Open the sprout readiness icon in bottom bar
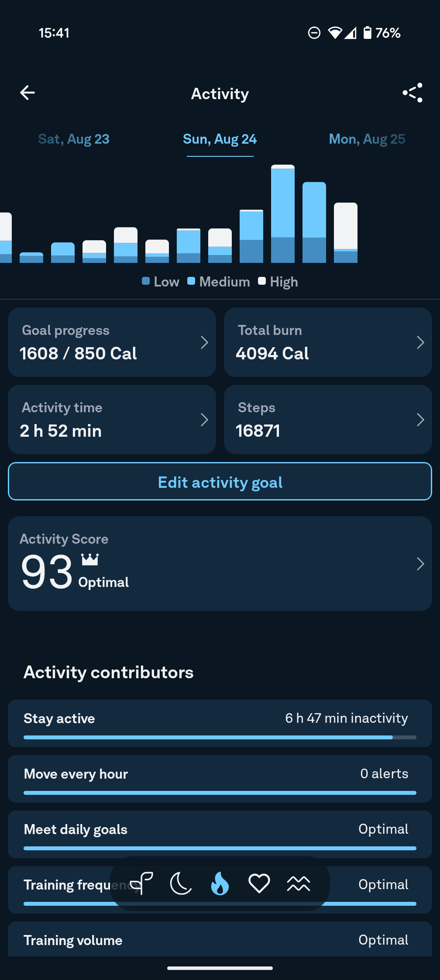The image size is (440, 980). click(141, 883)
